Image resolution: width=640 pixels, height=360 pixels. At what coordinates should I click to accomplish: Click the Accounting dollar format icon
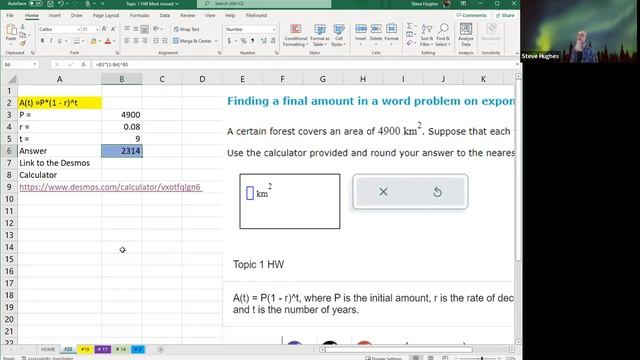click(x=229, y=41)
